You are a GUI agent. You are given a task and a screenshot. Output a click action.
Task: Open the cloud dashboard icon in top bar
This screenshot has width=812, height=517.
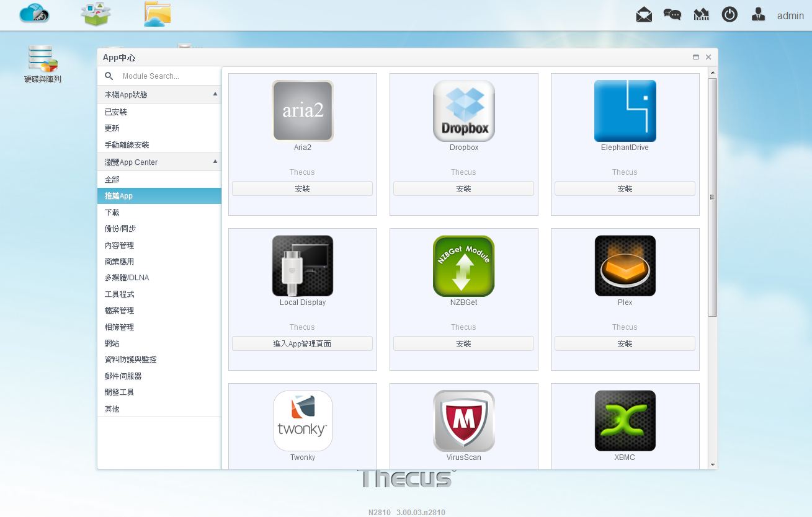pyautogui.click(x=34, y=13)
